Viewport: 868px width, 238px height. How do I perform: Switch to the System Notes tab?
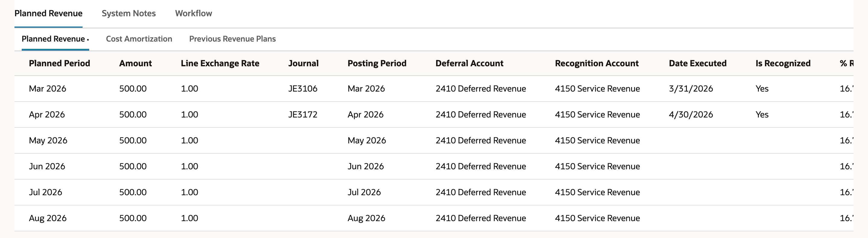tap(129, 14)
